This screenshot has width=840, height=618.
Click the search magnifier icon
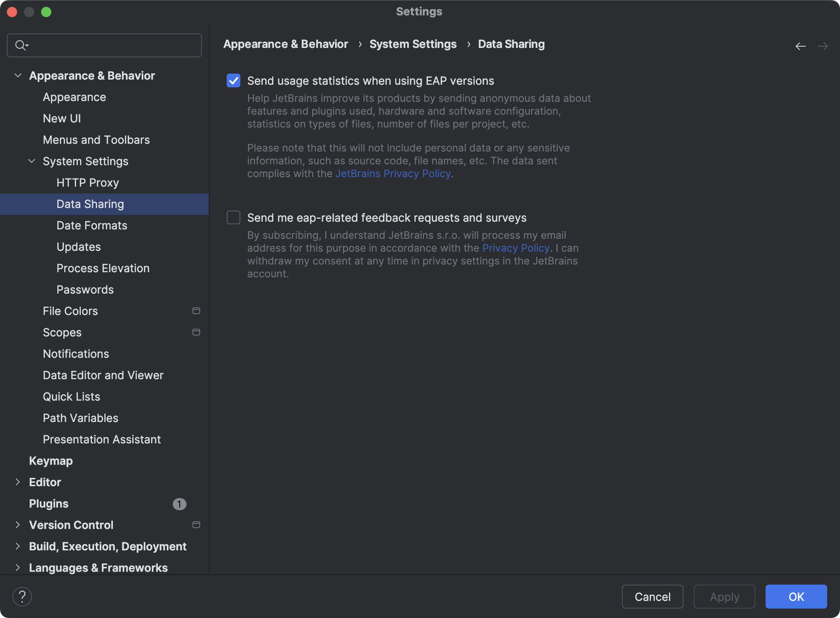[21, 45]
